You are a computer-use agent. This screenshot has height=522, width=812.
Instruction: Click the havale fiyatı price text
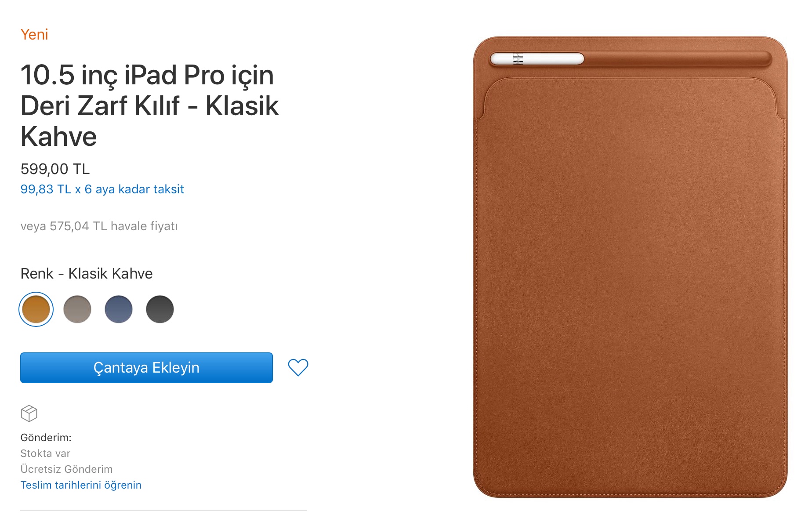99,226
